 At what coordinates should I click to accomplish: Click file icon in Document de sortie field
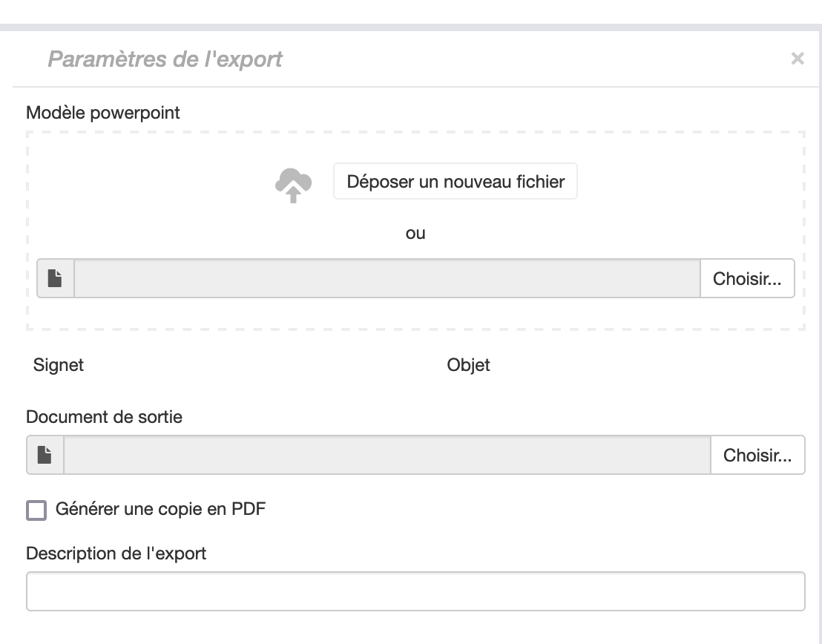point(45,455)
